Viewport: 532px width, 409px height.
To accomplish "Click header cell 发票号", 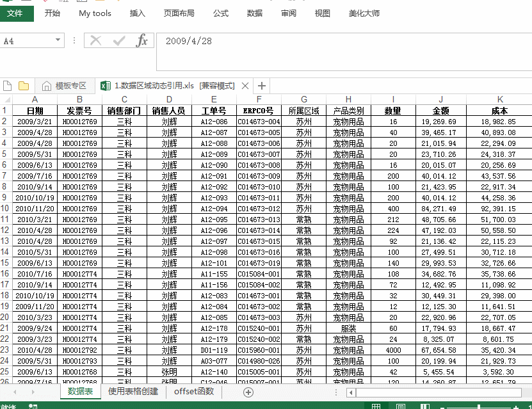I will tap(80, 111).
